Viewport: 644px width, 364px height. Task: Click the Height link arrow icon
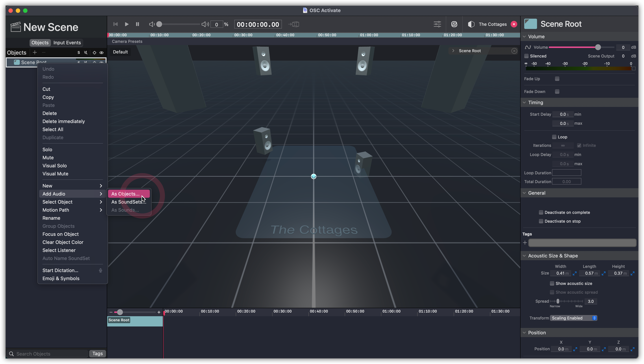point(633,273)
